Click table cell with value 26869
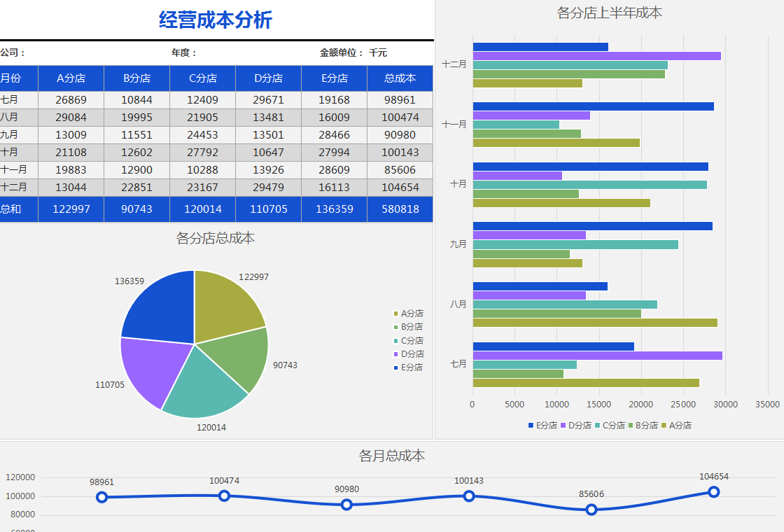Screen dimensions: 784x532 [71, 100]
